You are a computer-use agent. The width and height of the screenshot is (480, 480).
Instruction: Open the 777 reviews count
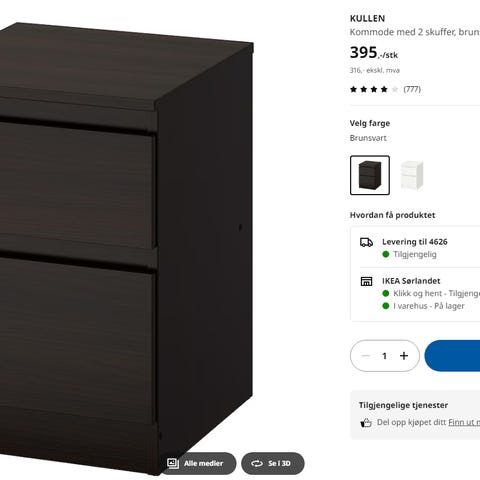[x=412, y=89]
